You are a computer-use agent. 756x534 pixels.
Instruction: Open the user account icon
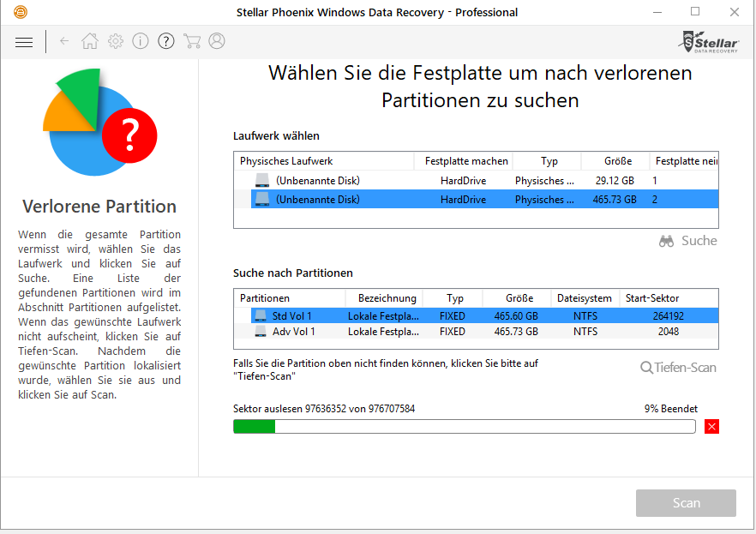click(x=217, y=41)
